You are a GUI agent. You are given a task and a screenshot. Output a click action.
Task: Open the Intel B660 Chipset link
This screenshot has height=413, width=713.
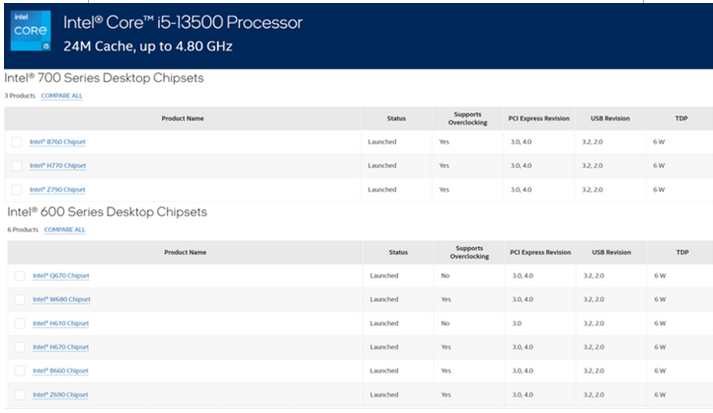tap(60, 371)
